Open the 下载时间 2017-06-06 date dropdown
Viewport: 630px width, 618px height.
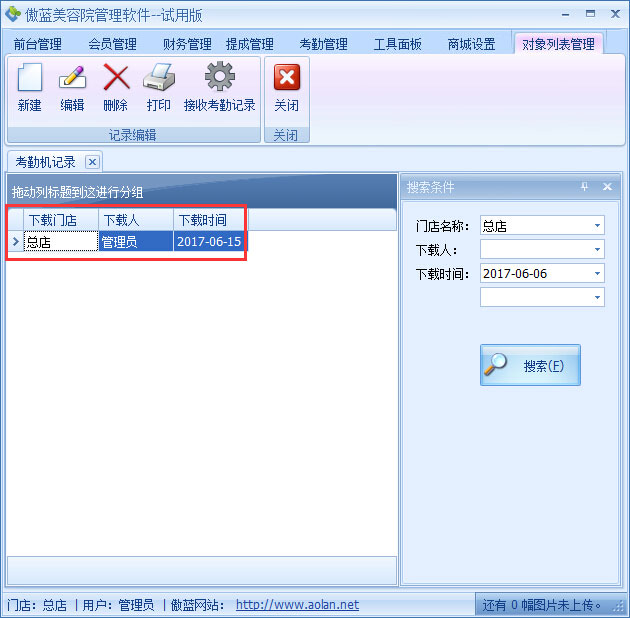click(597, 274)
